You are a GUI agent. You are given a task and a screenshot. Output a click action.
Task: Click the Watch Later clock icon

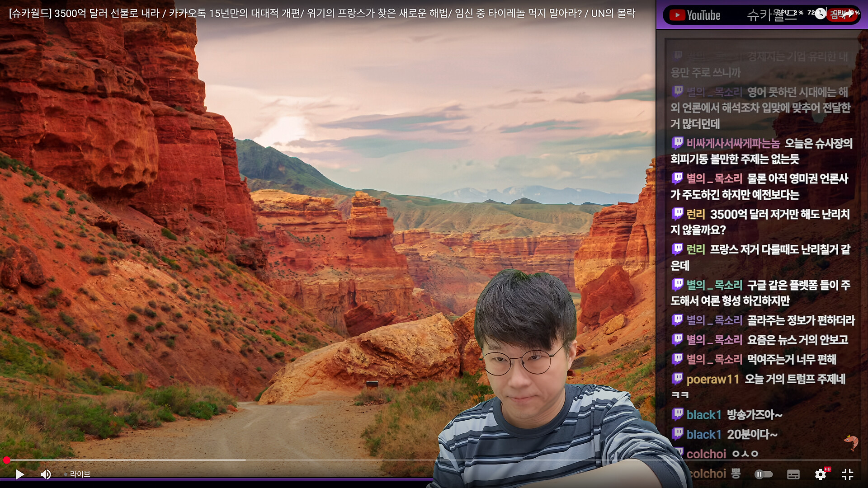tap(820, 14)
